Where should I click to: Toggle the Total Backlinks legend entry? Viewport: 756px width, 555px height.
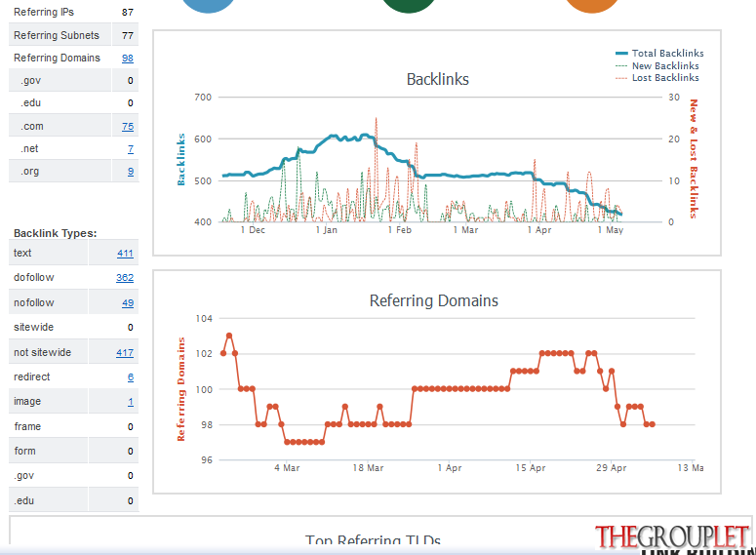pos(659,53)
